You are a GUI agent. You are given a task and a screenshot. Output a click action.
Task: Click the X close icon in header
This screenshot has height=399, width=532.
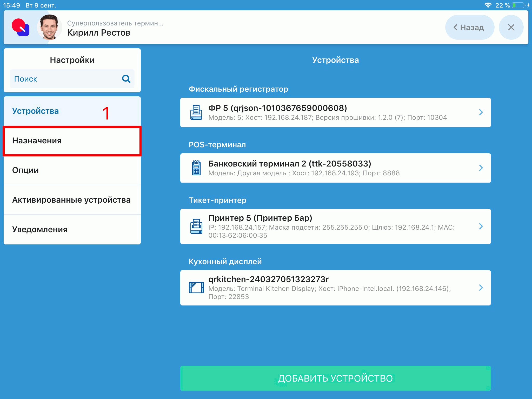pos(511,27)
